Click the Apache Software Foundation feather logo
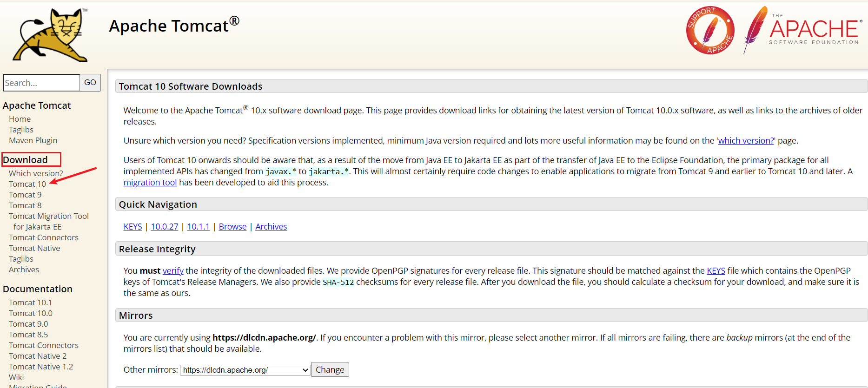Image resolution: width=868 pixels, height=388 pixels. [x=802, y=30]
